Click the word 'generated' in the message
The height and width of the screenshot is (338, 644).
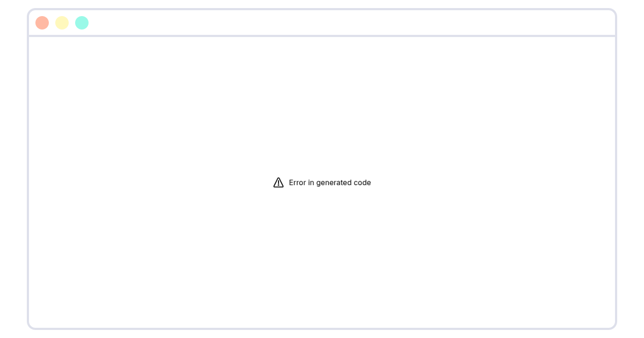(333, 183)
